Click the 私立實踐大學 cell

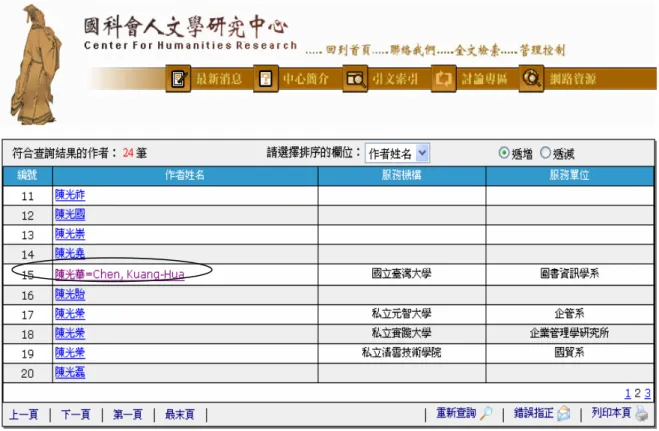pos(401,333)
